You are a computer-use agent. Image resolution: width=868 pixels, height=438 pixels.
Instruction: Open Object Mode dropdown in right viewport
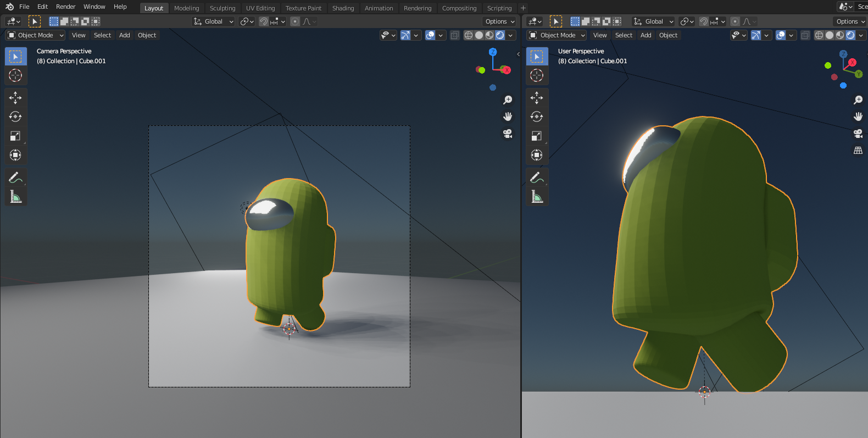[557, 35]
